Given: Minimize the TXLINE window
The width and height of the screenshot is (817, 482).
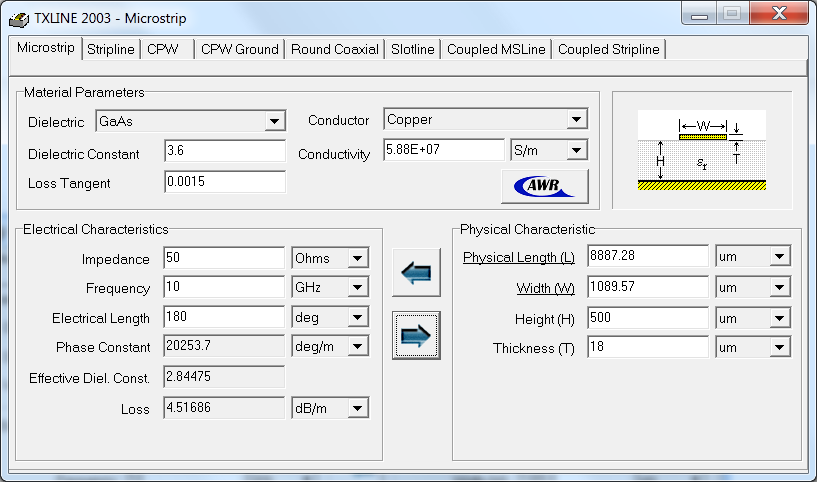Looking at the screenshot, I should pyautogui.click(x=699, y=14).
